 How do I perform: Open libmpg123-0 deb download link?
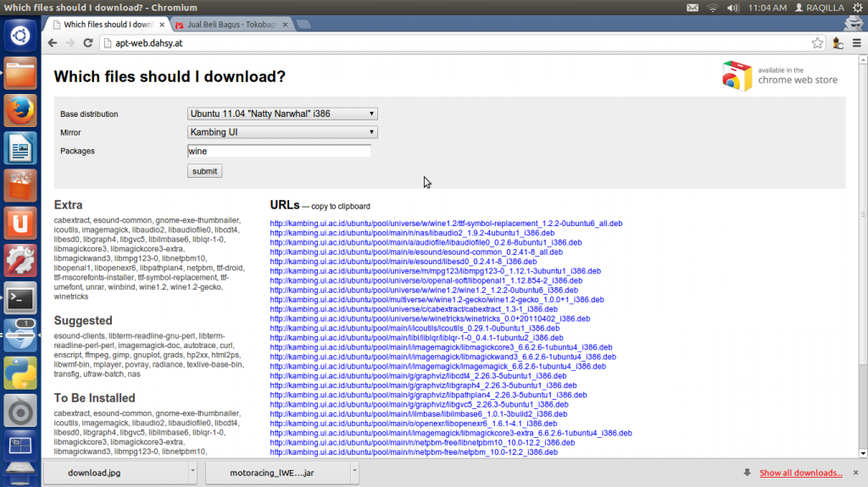click(x=435, y=271)
